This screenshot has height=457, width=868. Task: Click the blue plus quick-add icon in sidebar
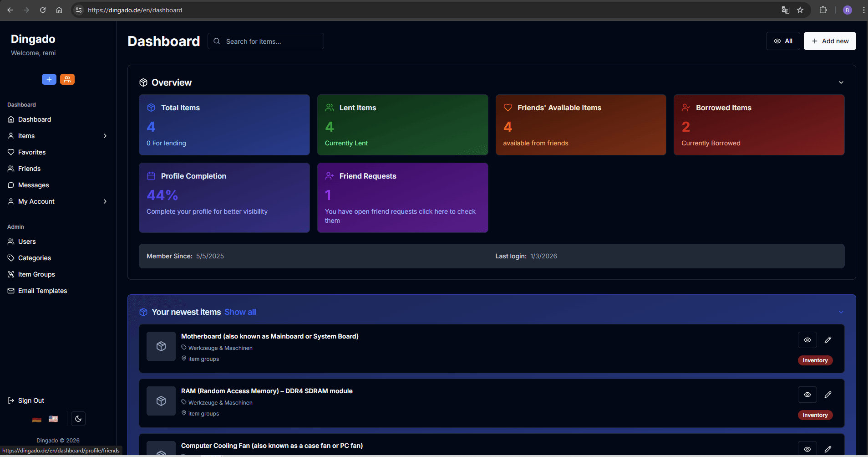coord(49,79)
